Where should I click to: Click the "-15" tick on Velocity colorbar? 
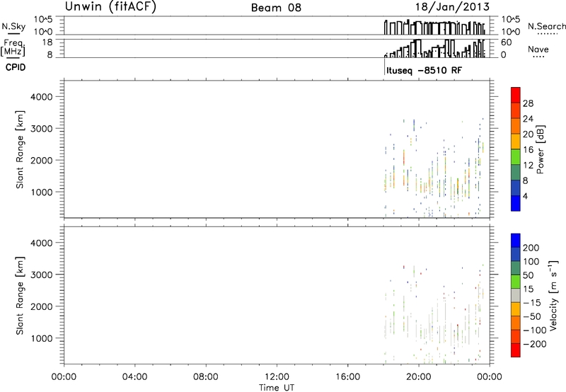(532, 302)
